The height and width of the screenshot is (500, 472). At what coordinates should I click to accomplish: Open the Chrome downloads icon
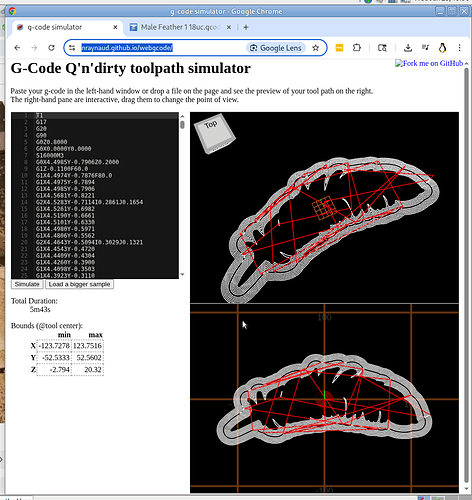tap(407, 48)
